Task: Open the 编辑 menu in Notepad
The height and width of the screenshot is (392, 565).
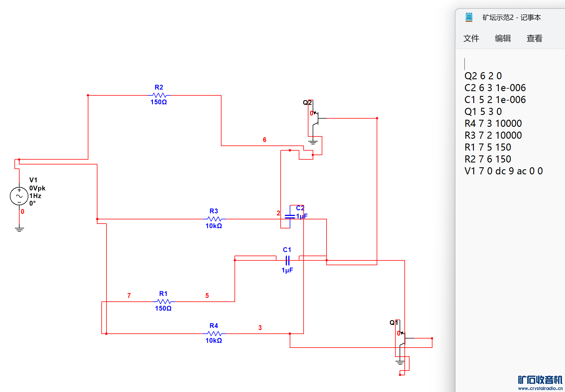Action: point(503,38)
